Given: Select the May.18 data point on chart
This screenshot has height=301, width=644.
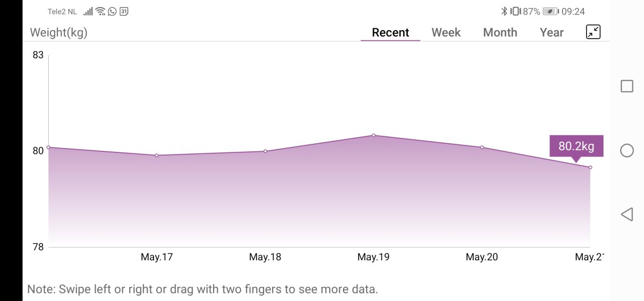Looking at the screenshot, I should 265,151.
